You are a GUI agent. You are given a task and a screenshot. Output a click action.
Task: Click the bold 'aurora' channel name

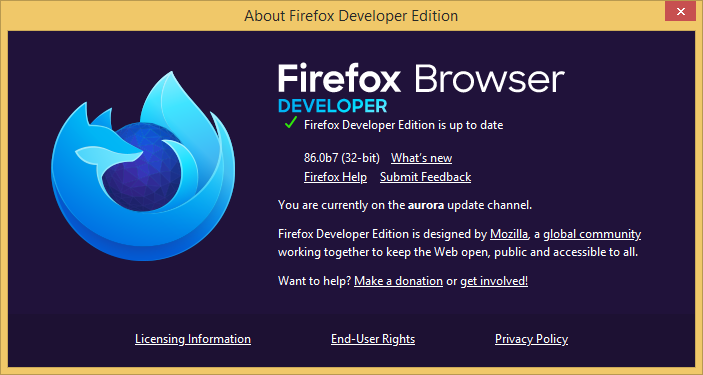tap(426, 206)
